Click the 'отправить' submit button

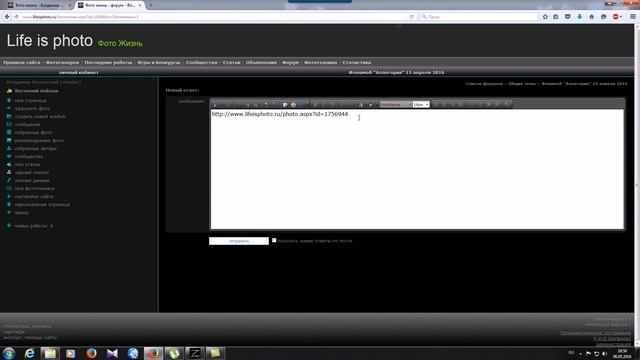(x=239, y=241)
